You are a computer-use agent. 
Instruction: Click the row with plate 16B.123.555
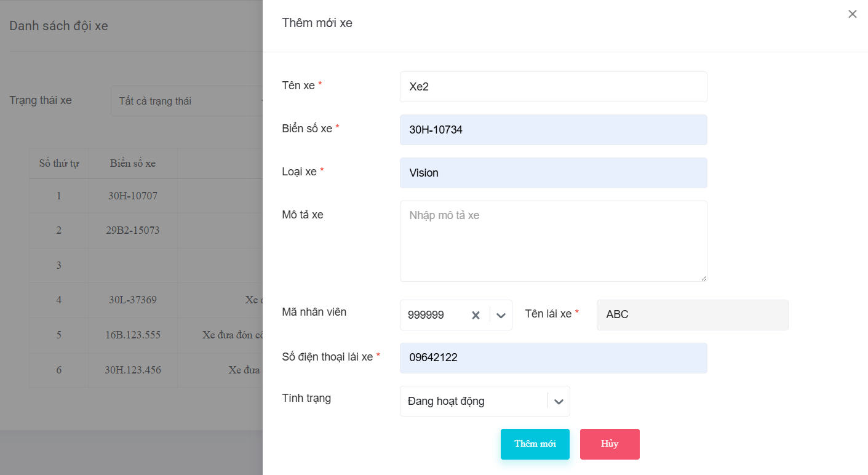point(133,335)
